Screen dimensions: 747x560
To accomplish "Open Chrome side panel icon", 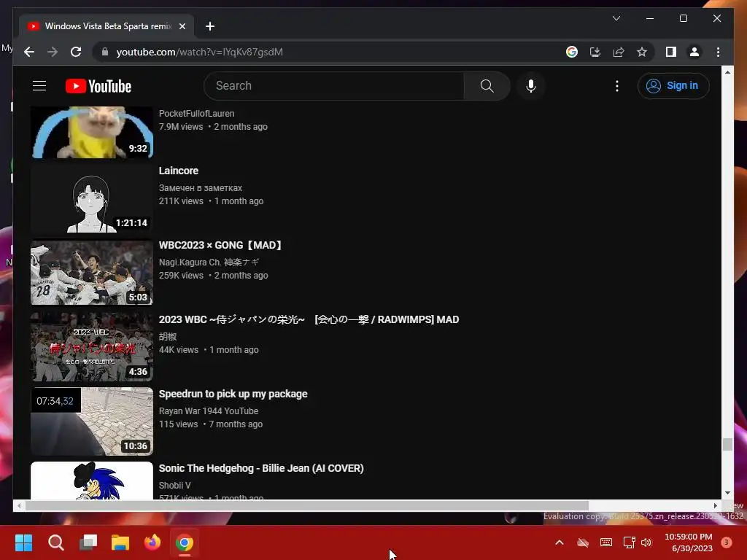I will 671,52.
